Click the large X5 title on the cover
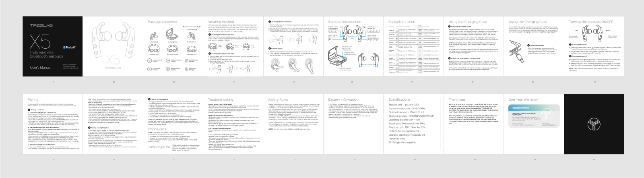This screenshot has height=178, width=644. pos(40,41)
